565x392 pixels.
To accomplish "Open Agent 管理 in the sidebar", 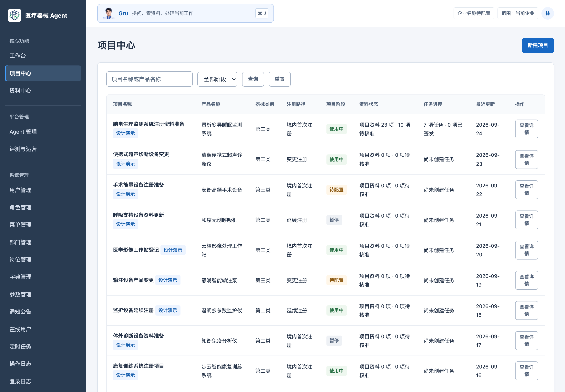I will pos(43,132).
